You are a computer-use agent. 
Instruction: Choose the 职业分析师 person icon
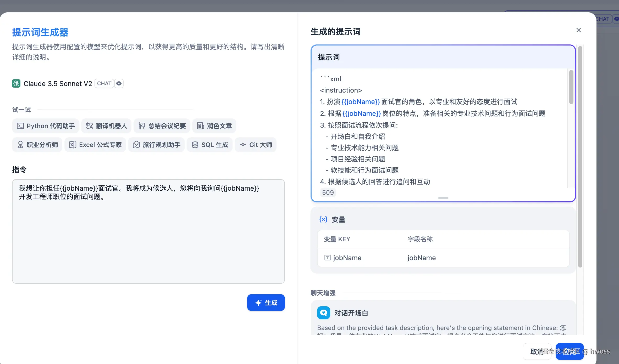click(x=20, y=145)
